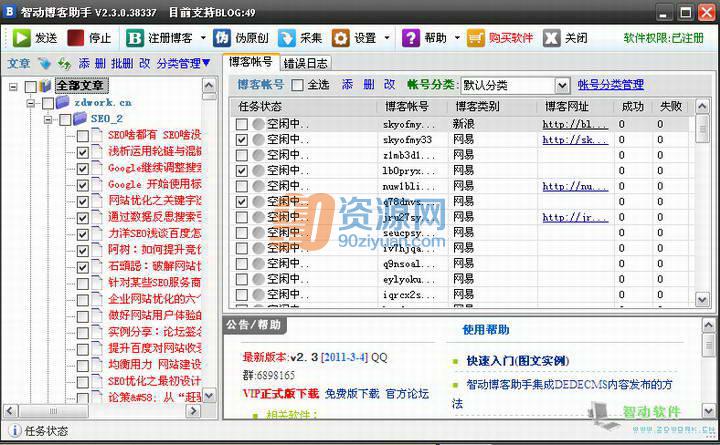This screenshot has width=720, height=445.
Task: Open the 分类管理 dropdown
Action: [184, 63]
